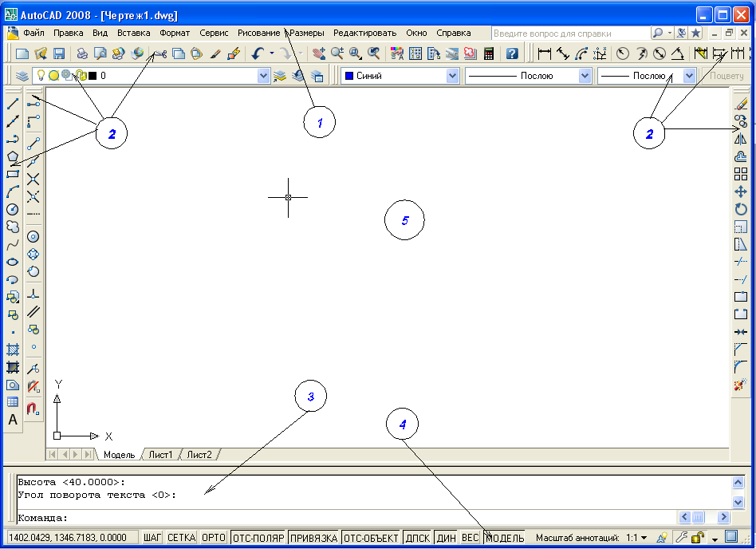Click command window scroll down arrow

(x=738, y=502)
